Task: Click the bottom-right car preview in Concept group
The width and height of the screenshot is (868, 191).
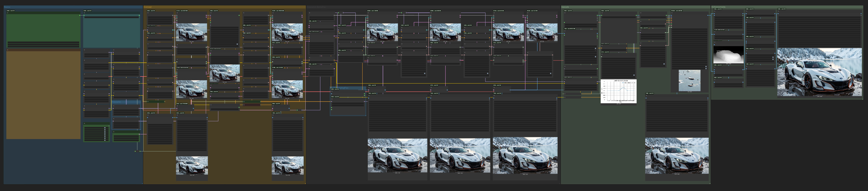Action: [x=287, y=165]
